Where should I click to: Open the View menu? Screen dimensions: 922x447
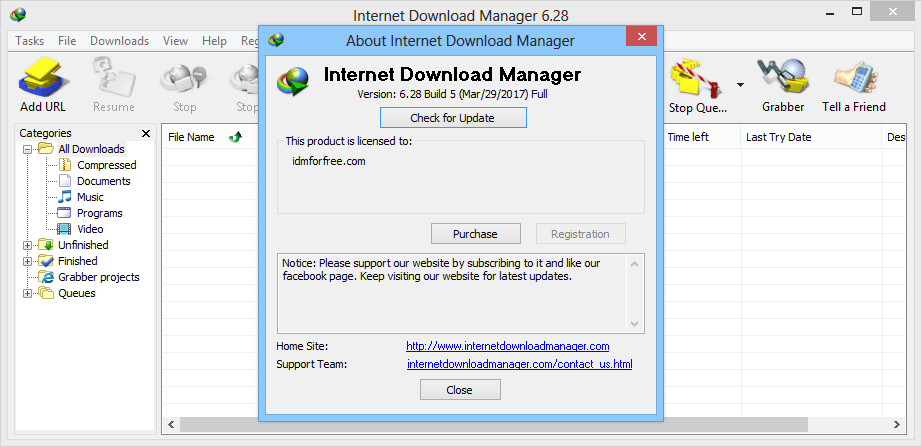[x=175, y=41]
